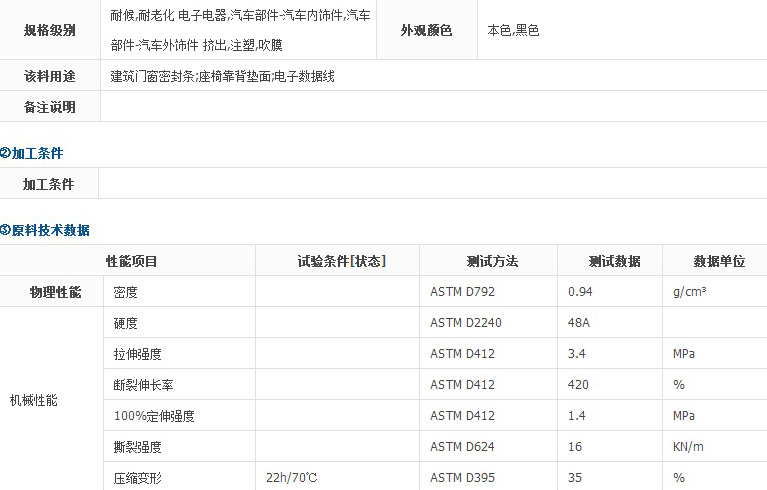Image resolution: width=767 pixels, height=490 pixels.
Task: Click the 备注说明 row label
Action: [x=50, y=107]
